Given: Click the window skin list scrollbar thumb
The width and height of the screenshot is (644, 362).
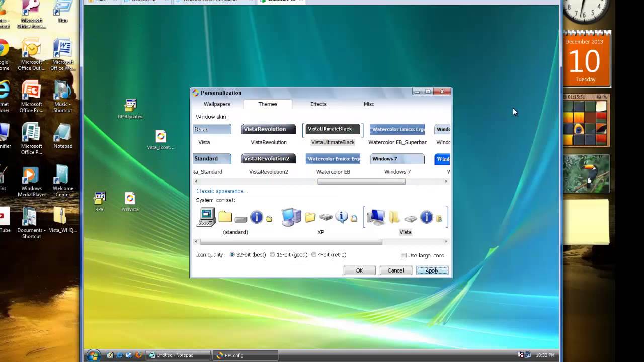Looking at the screenshot, I should click(361, 182).
